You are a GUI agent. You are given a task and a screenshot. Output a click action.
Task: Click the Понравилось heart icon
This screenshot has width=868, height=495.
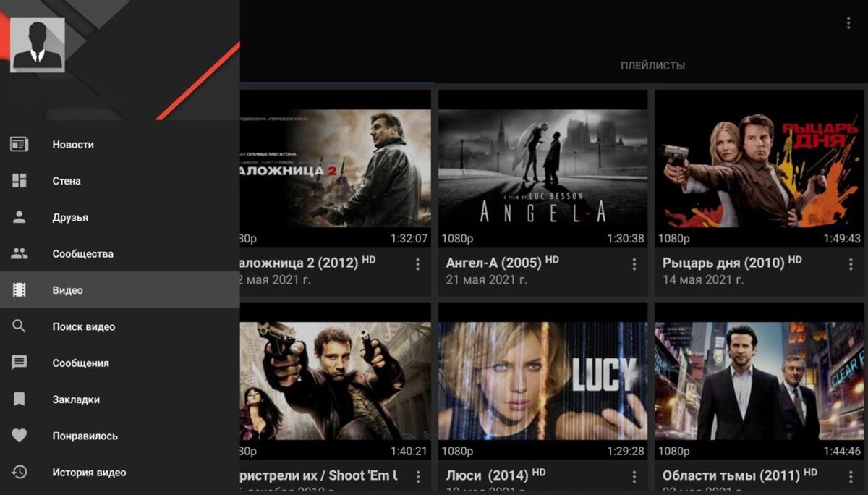pos(20,436)
